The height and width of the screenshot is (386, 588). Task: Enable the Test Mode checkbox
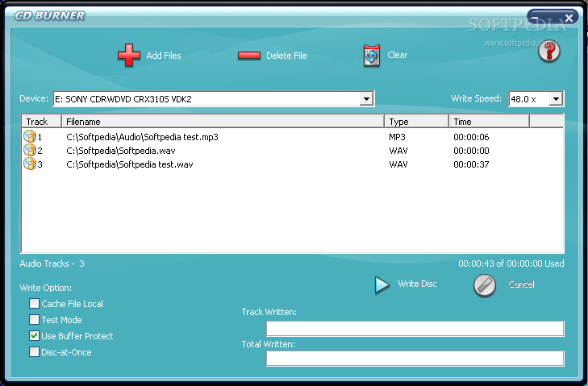34,319
